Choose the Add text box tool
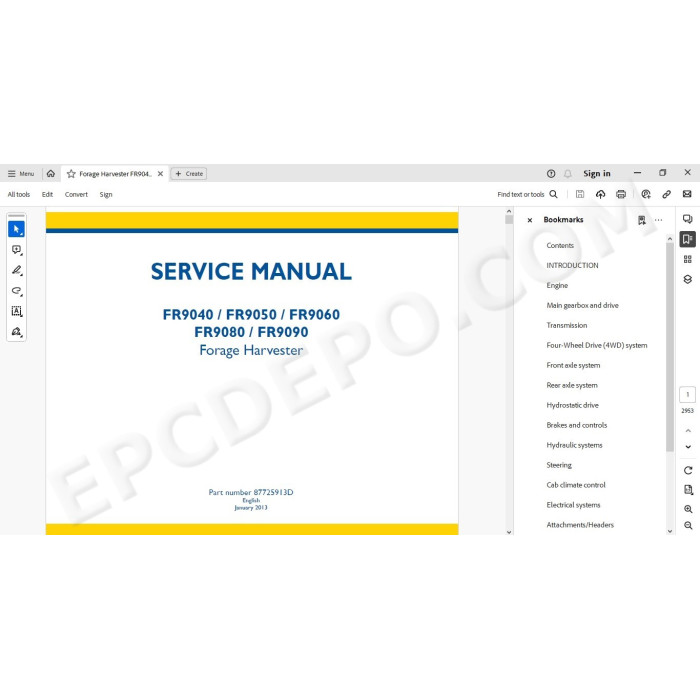 (x=17, y=311)
